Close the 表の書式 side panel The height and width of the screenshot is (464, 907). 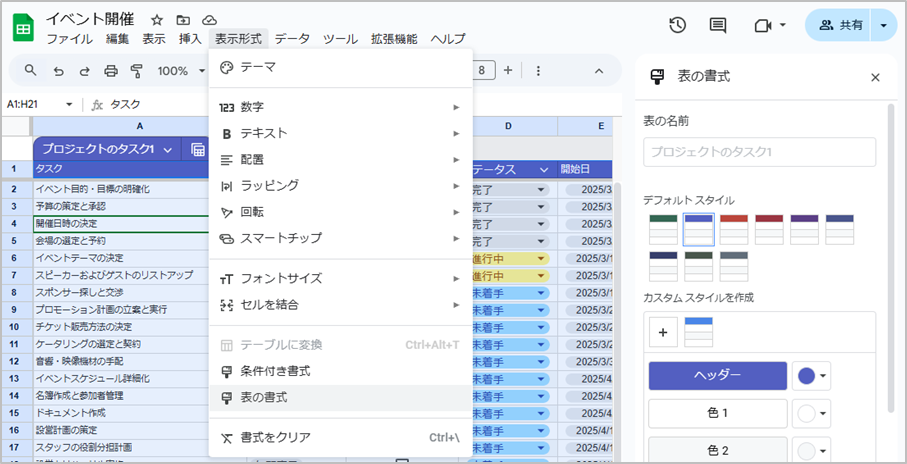875,77
